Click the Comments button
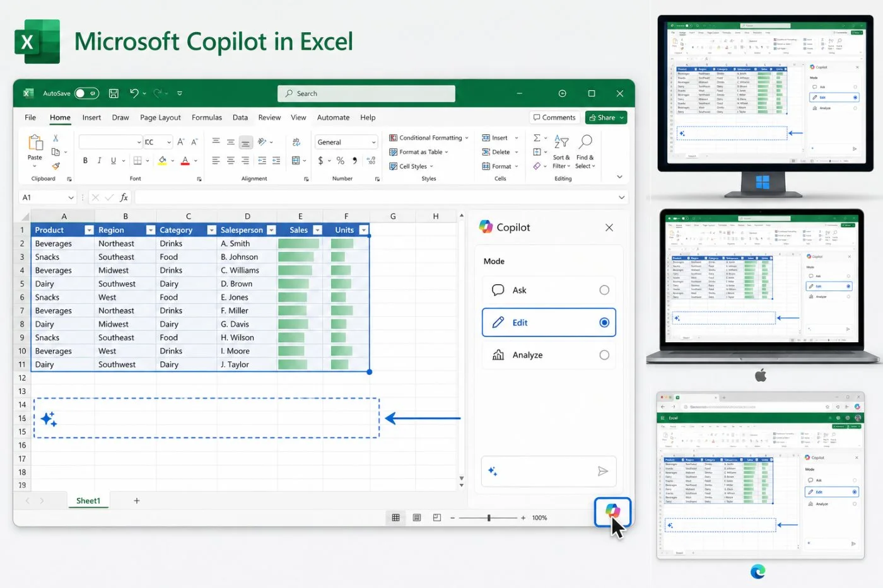 (x=554, y=117)
